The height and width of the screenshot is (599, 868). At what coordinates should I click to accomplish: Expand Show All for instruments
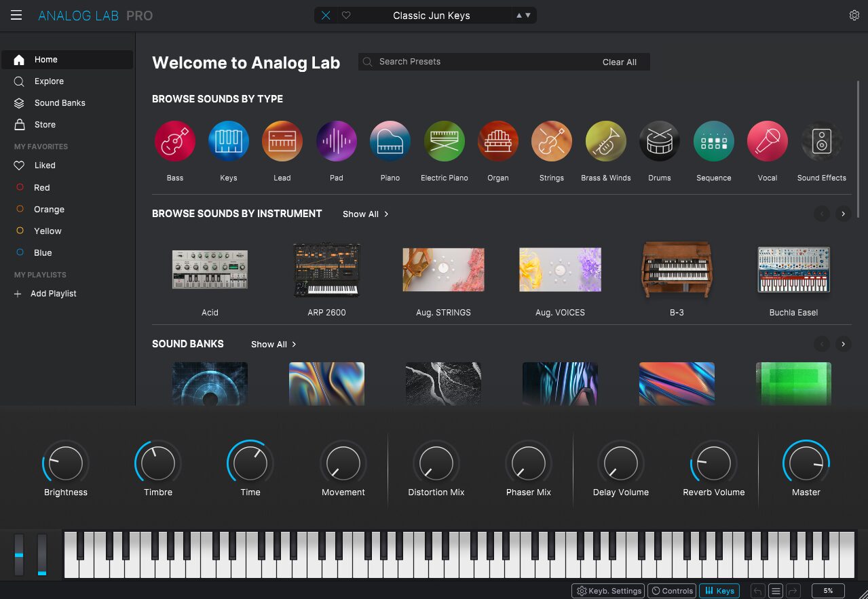(x=365, y=214)
